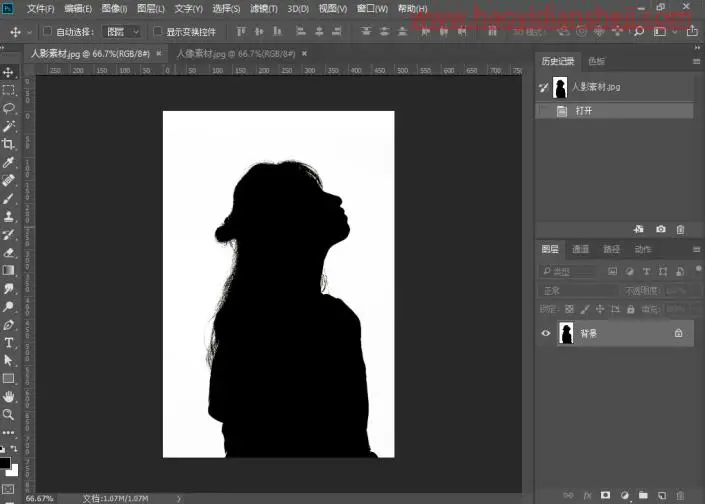The image size is (705, 504).
Task: Select the Rectangle shape tool
Action: click(8, 379)
